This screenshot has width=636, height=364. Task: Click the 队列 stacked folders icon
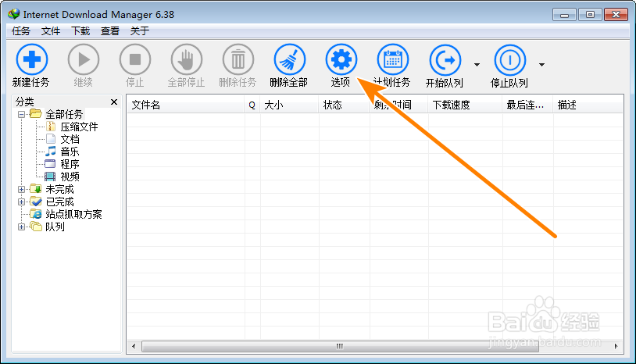pyautogui.click(x=36, y=227)
